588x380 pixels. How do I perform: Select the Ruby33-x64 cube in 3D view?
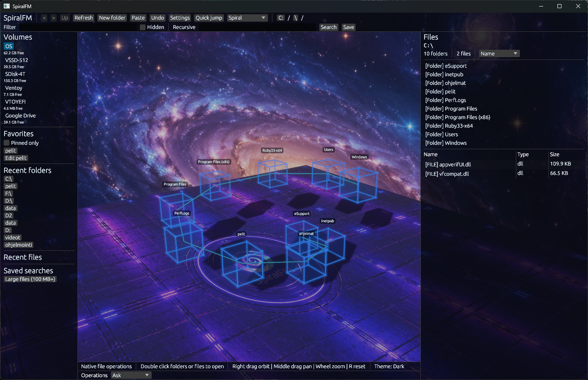(x=272, y=174)
